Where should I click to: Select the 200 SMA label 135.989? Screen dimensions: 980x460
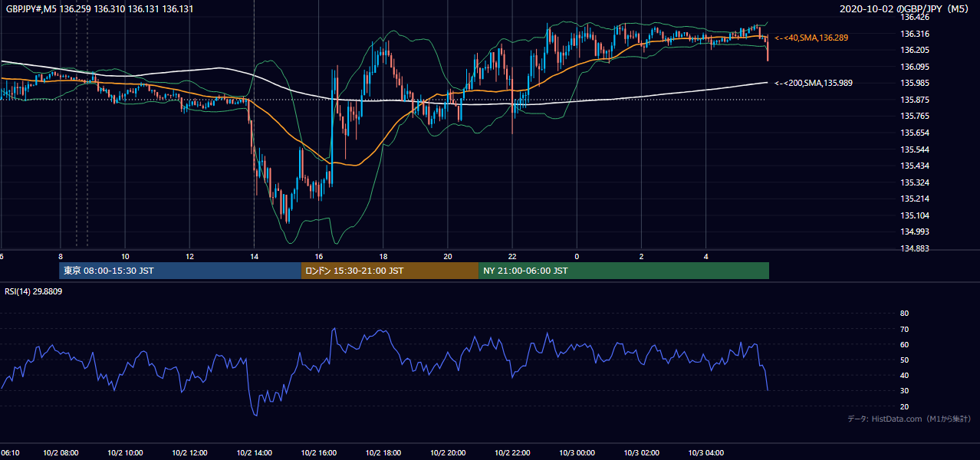pyautogui.click(x=814, y=83)
